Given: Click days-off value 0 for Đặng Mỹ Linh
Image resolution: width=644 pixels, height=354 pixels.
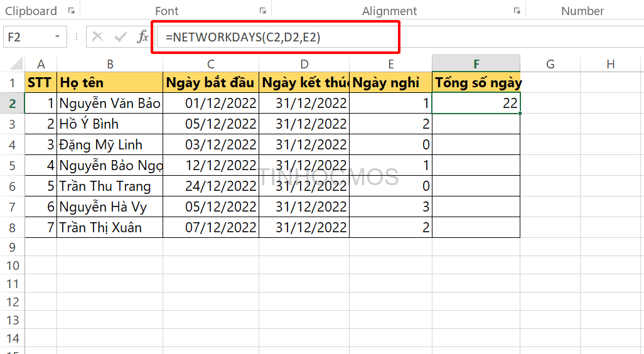Looking at the screenshot, I should tap(390, 144).
